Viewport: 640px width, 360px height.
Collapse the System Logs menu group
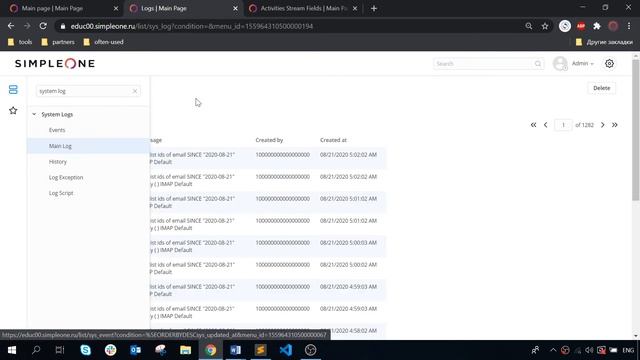pyautogui.click(x=34, y=114)
